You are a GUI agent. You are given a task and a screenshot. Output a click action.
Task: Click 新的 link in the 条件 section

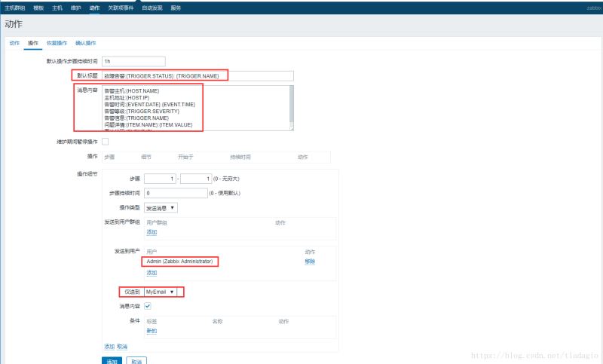152,331
